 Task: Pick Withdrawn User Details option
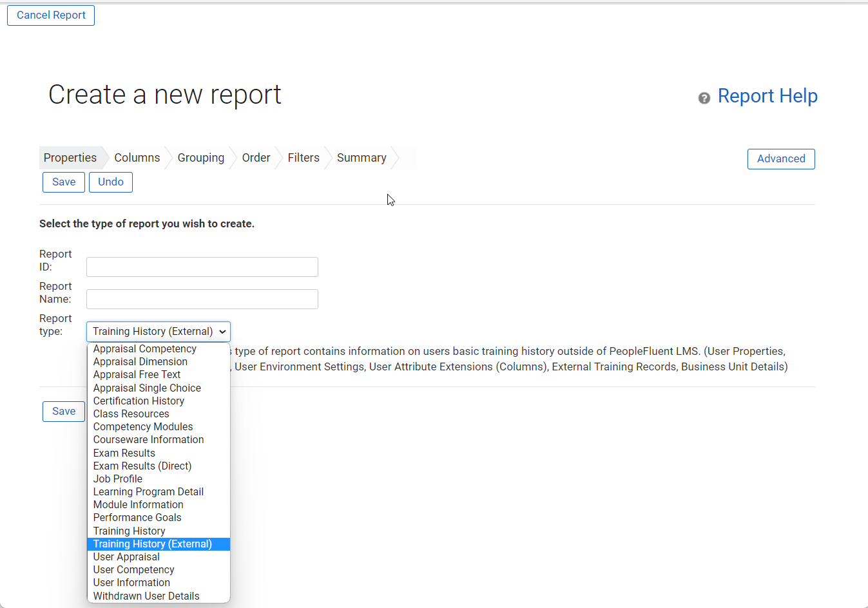click(159, 596)
